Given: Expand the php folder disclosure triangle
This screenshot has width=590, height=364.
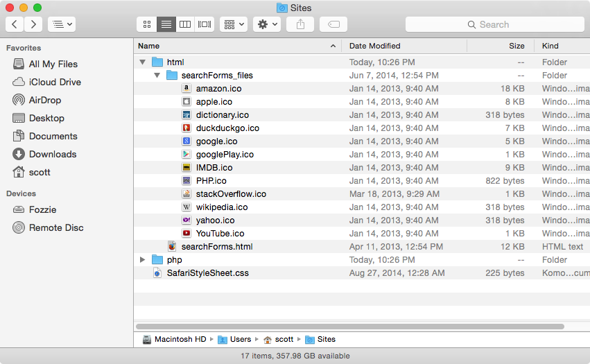Looking at the screenshot, I should pos(142,260).
